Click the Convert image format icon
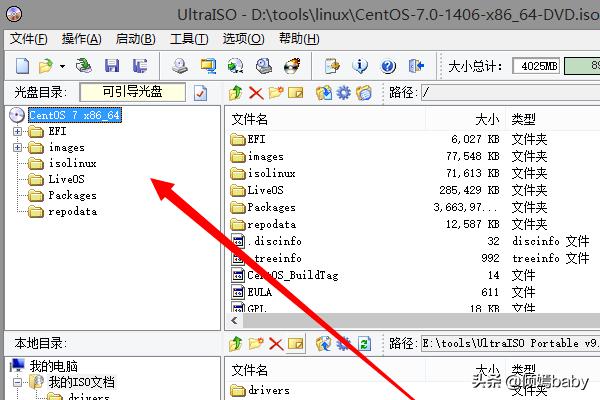The width and height of the screenshot is (600, 400). point(235,66)
